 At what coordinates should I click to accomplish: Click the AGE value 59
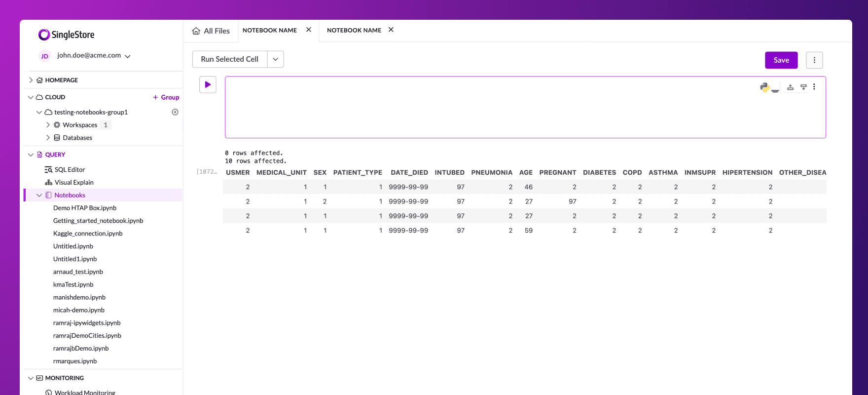point(529,231)
